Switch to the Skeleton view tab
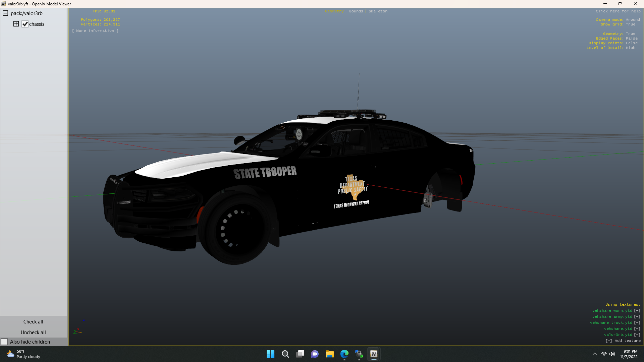The image size is (644, 362). point(378,11)
